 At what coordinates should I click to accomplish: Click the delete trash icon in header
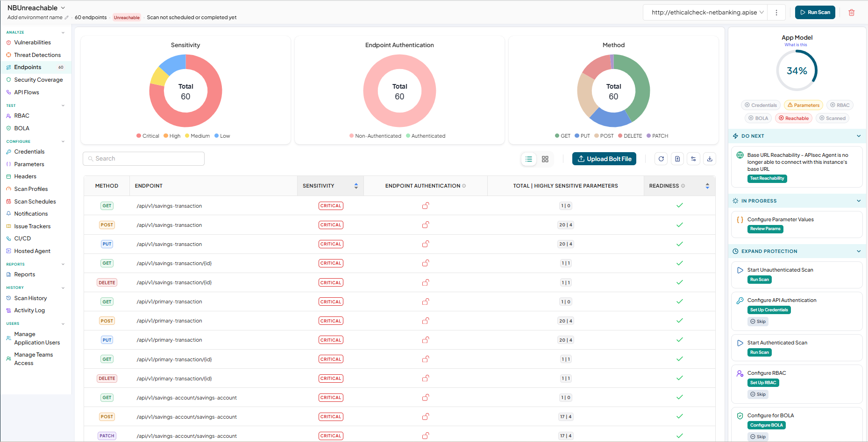[851, 13]
